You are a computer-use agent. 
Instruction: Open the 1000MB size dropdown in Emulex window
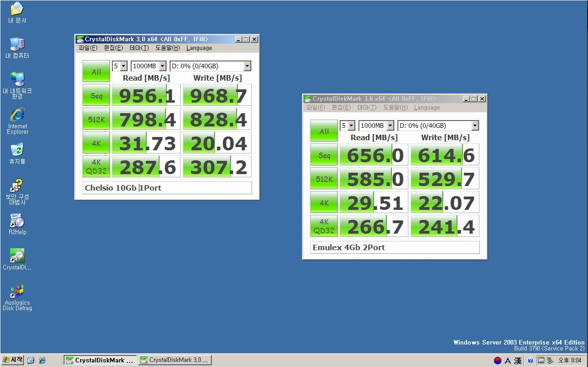click(x=376, y=126)
